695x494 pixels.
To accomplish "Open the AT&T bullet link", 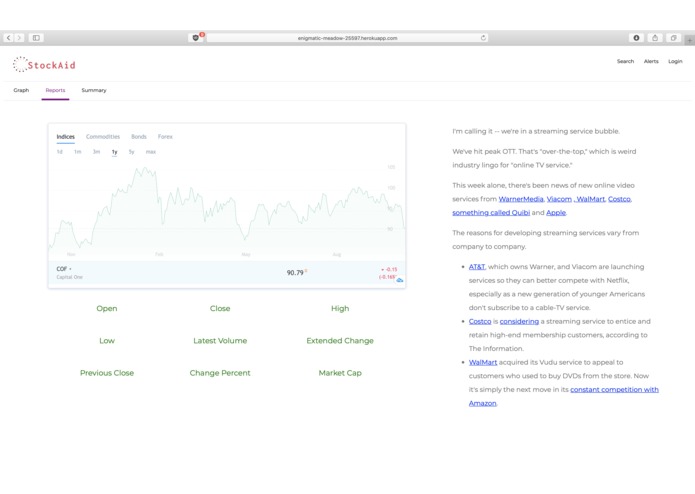I will coord(477,267).
